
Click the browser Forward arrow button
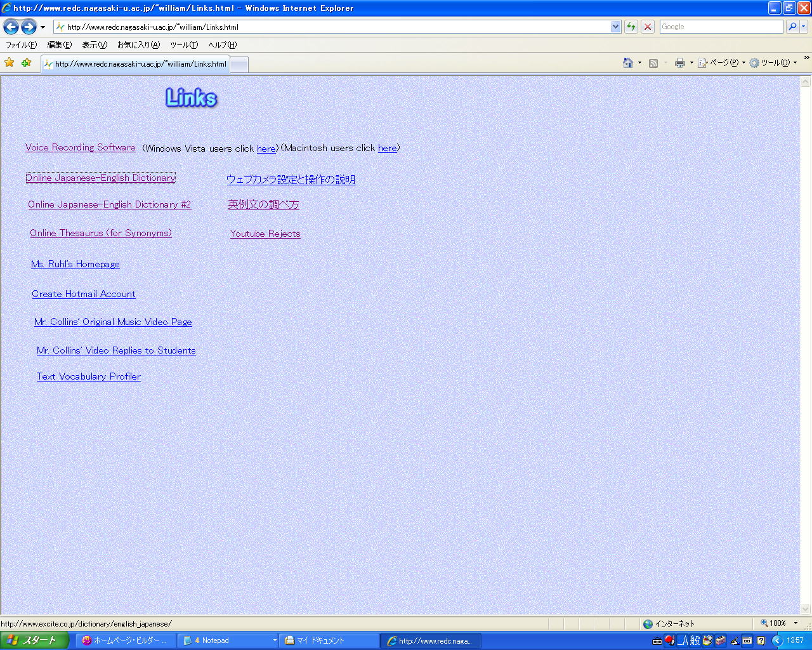(x=29, y=27)
